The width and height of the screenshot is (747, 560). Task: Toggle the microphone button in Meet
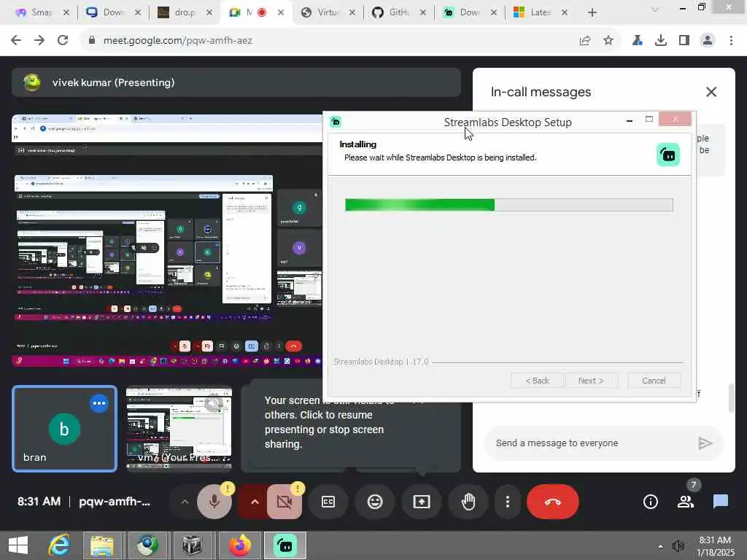tap(214, 502)
